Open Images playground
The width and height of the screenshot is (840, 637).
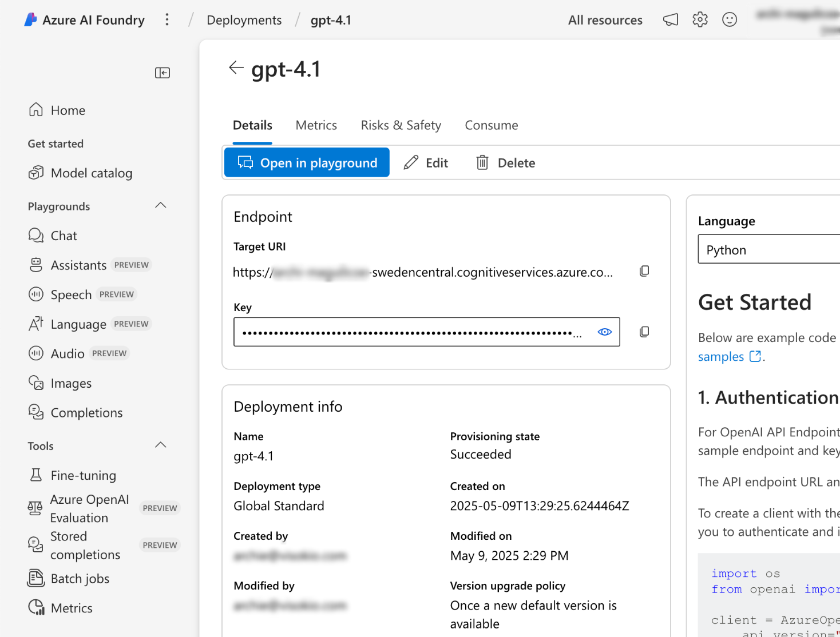(60, 383)
